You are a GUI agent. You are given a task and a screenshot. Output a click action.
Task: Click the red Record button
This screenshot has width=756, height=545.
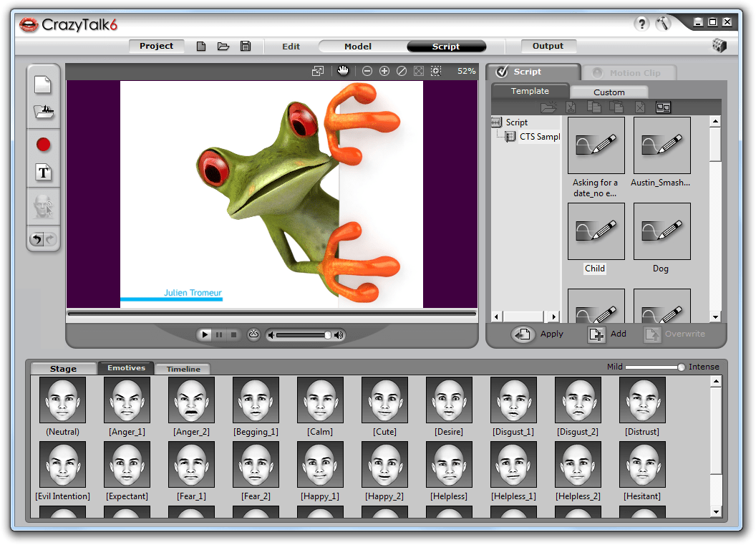coord(44,145)
